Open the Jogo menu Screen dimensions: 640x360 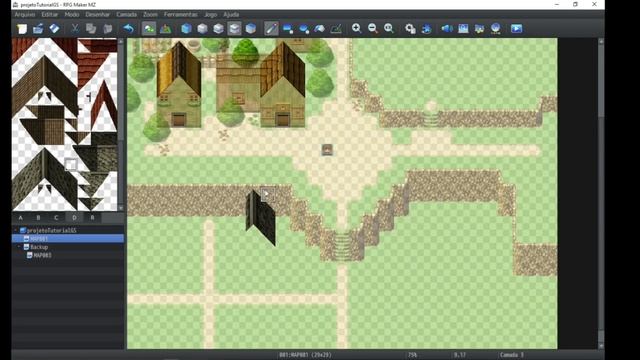point(211,14)
